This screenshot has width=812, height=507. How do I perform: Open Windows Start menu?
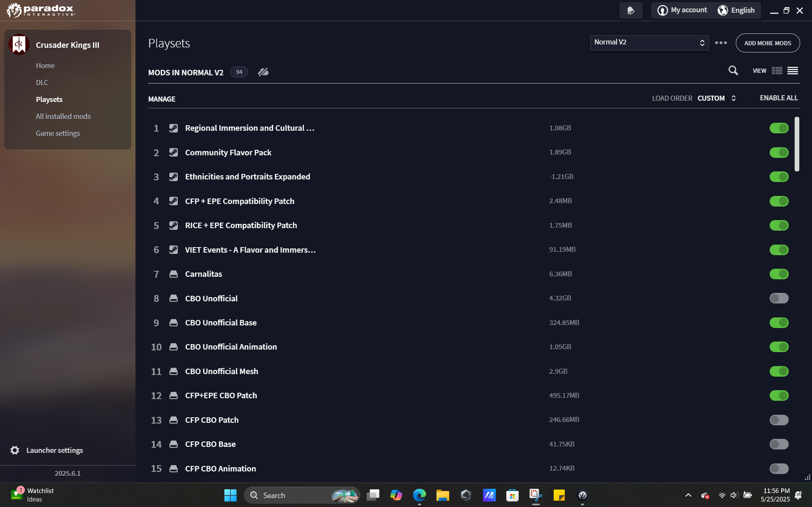(x=230, y=495)
